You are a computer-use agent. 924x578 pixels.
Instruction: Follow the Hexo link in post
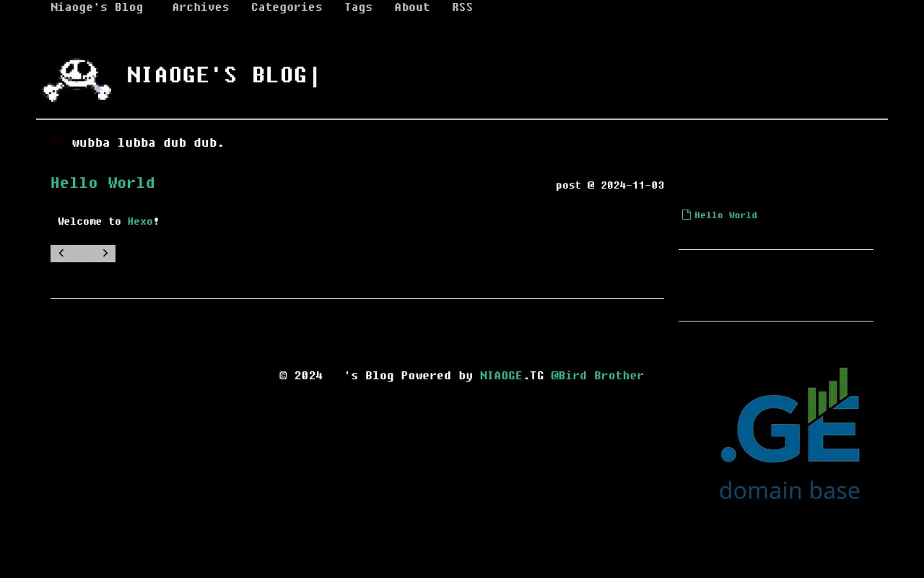click(140, 221)
